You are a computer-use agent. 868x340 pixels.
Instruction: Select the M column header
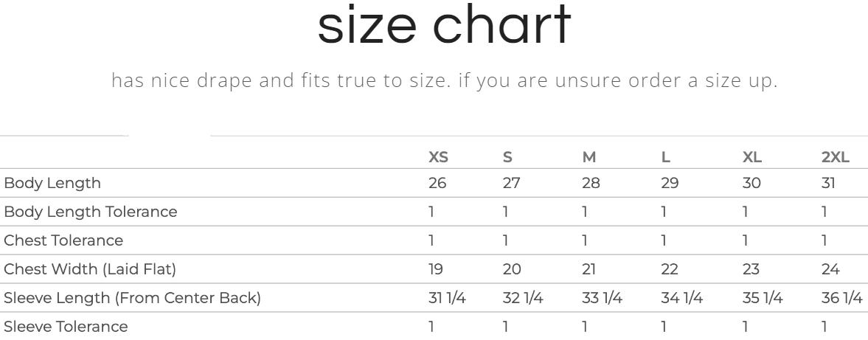(x=588, y=157)
